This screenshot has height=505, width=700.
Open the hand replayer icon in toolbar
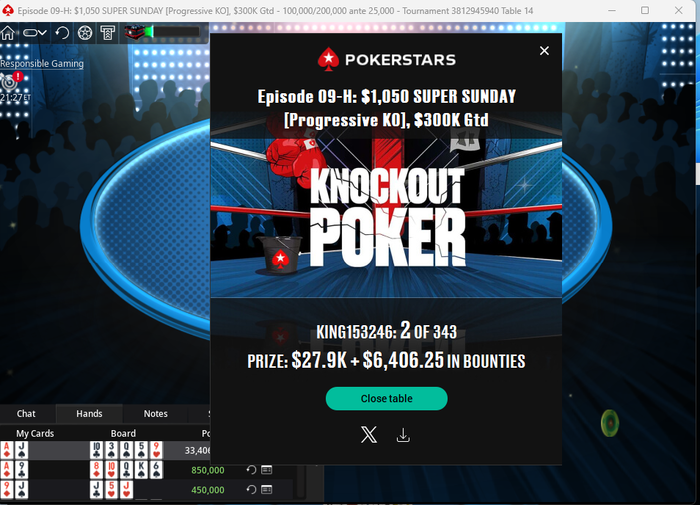[62, 33]
